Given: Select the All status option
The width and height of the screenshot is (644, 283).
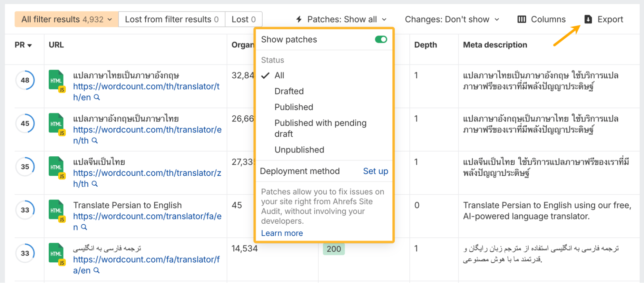Looking at the screenshot, I should (279, 75).
